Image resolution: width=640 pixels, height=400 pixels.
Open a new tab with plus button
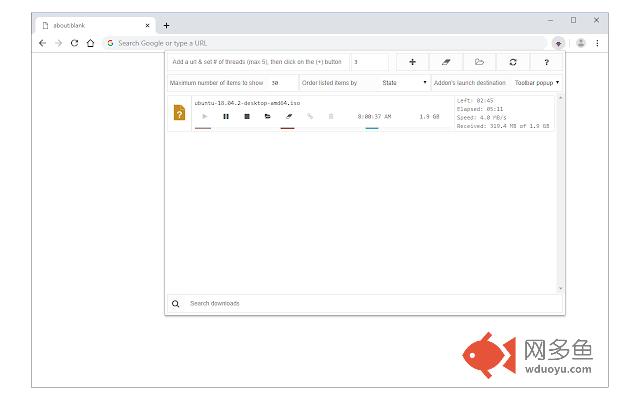pos(167,25)
